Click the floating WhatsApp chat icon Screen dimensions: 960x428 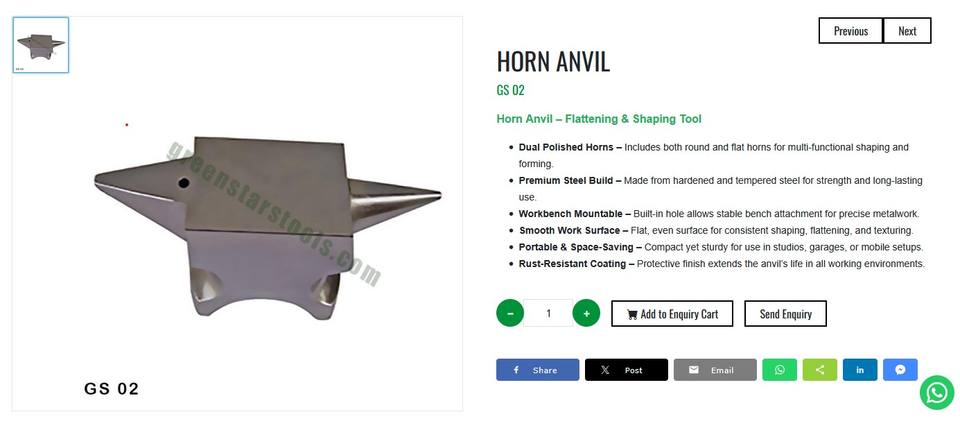[x=937, y=392]
